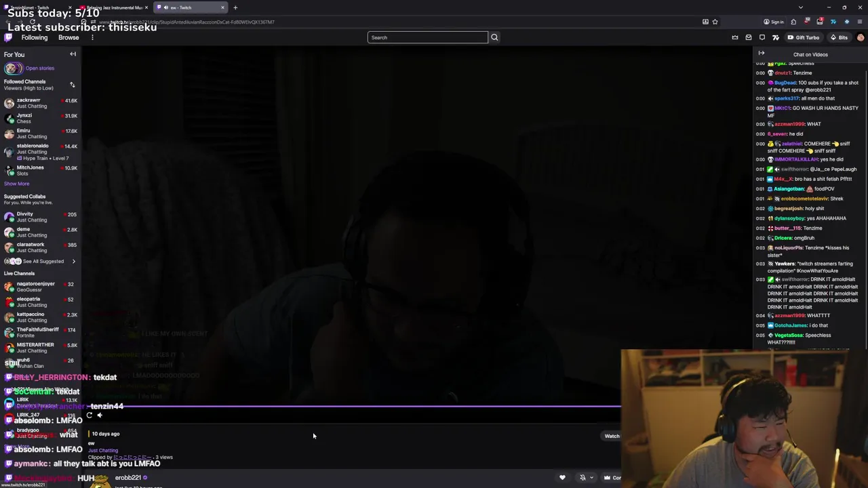This screenshot has width=868, height=488.
Task: Toggle notifications bell for erobb221
Action: coord(583,478)
